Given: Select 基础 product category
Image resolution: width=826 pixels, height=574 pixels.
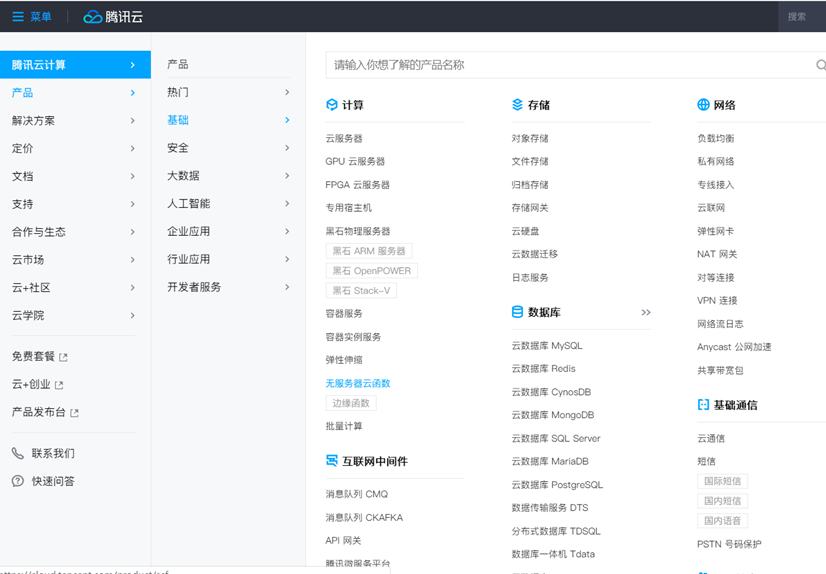Looking at the screenshot, I should 228,120.
